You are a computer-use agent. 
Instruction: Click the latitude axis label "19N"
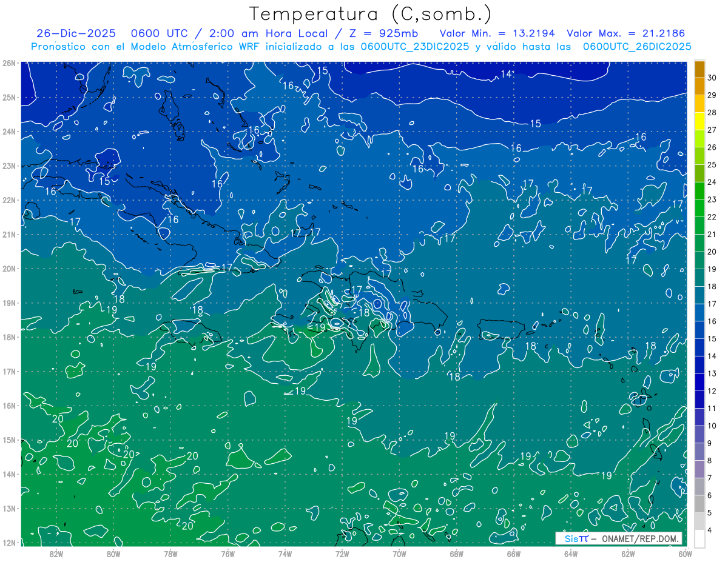(8, 303)
